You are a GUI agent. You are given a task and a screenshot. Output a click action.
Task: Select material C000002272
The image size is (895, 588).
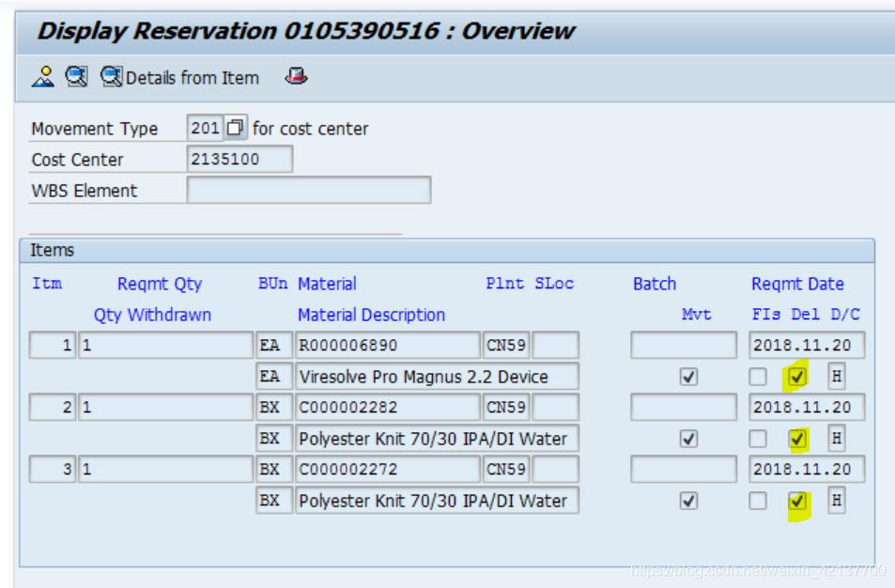click(x=388, y=470)
